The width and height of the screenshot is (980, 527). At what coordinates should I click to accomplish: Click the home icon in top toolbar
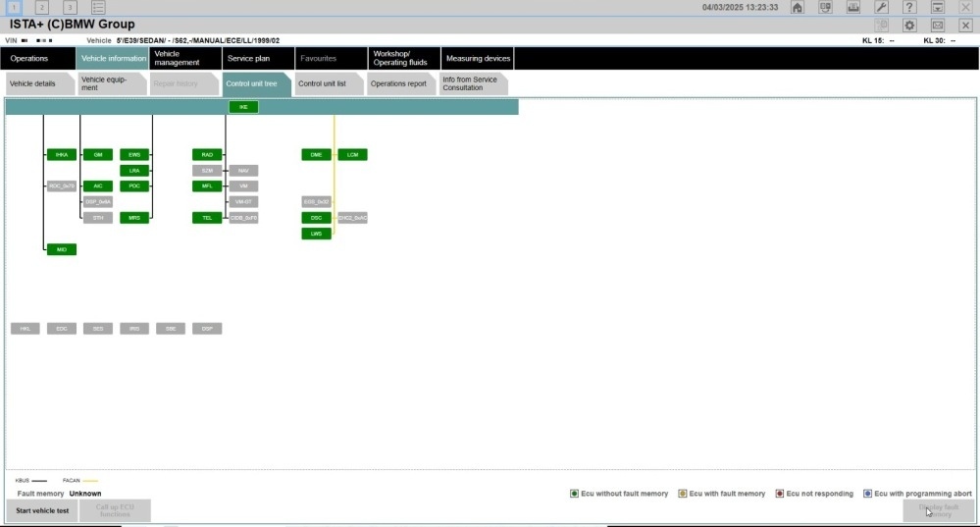[x=798, y=8]
